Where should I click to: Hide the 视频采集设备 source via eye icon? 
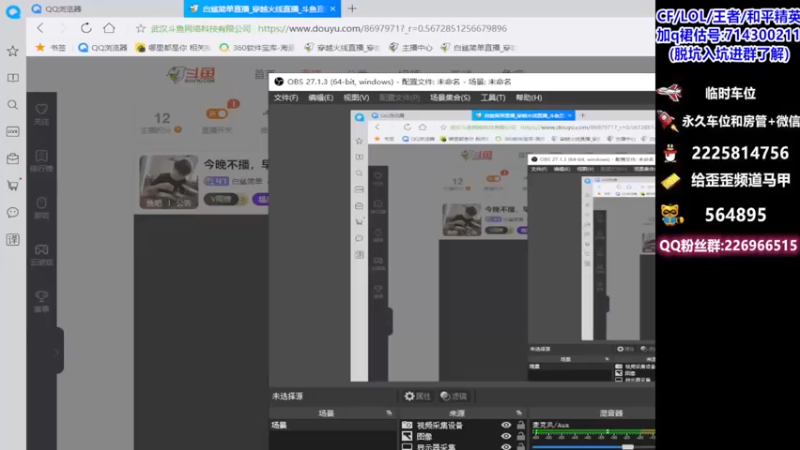[x=506, y=425]
